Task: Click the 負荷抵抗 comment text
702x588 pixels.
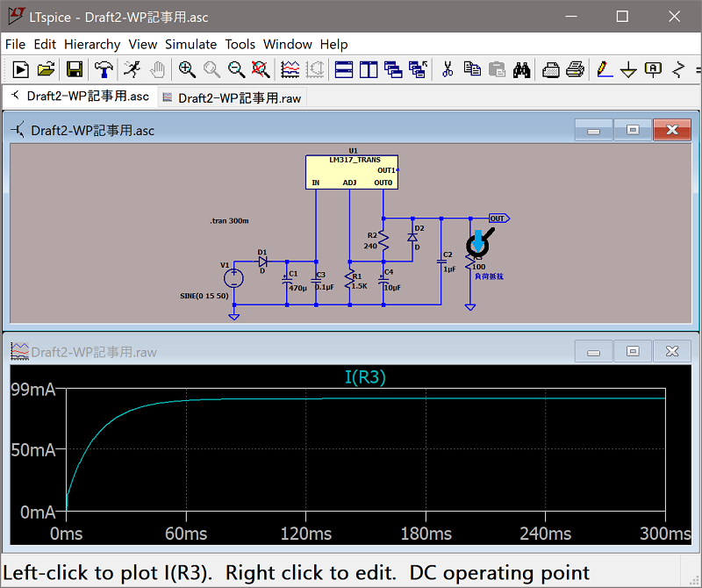Action: coord(489,276)
